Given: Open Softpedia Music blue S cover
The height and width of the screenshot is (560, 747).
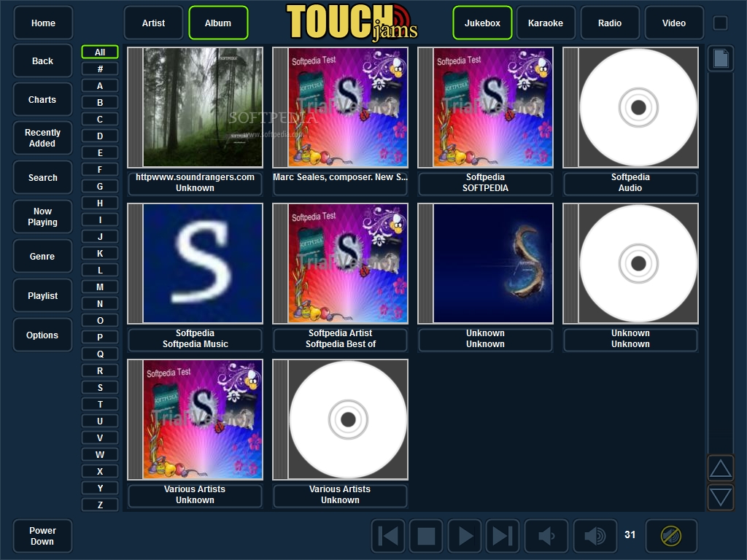Looking at the screenshot, I should click(x=196, y=263).
